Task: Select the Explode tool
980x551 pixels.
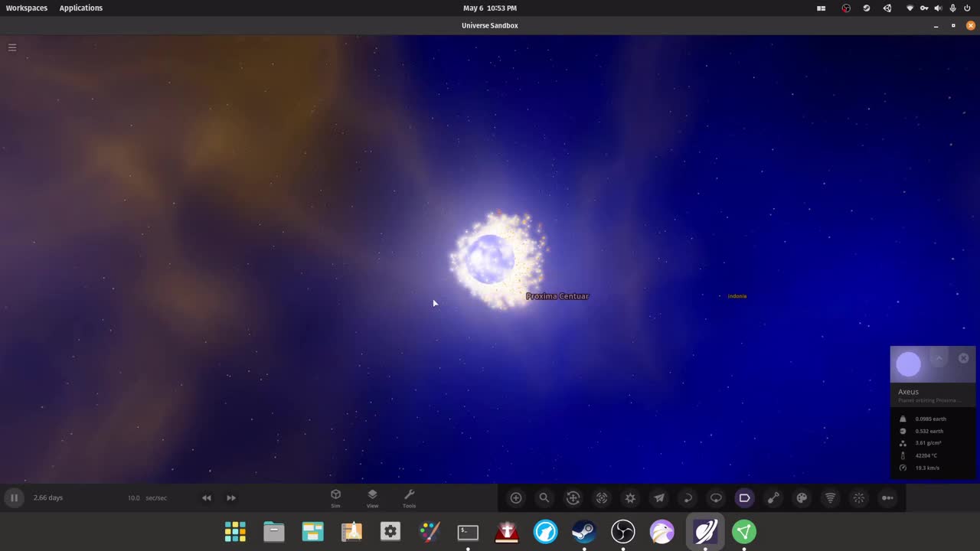Action: (x=630, y=497)
